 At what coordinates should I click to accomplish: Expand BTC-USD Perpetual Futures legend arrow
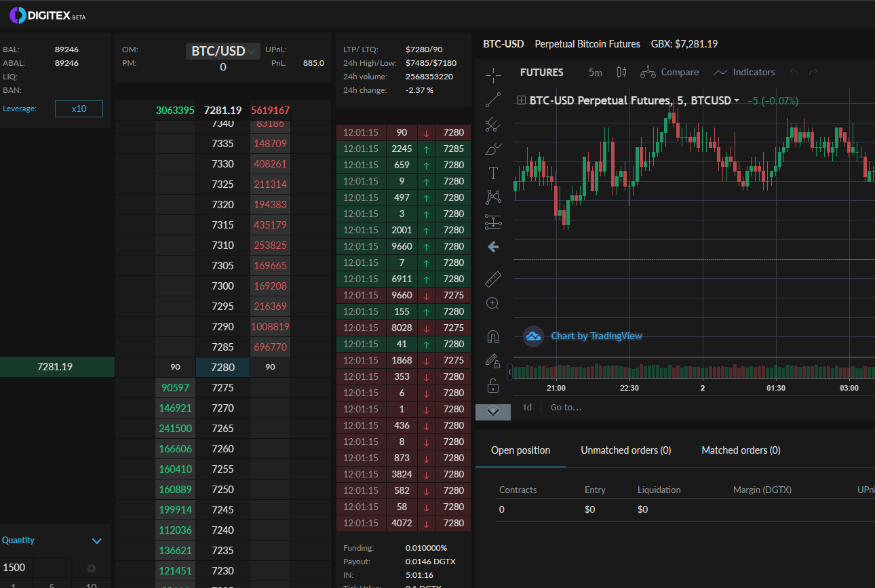(737, 100)
